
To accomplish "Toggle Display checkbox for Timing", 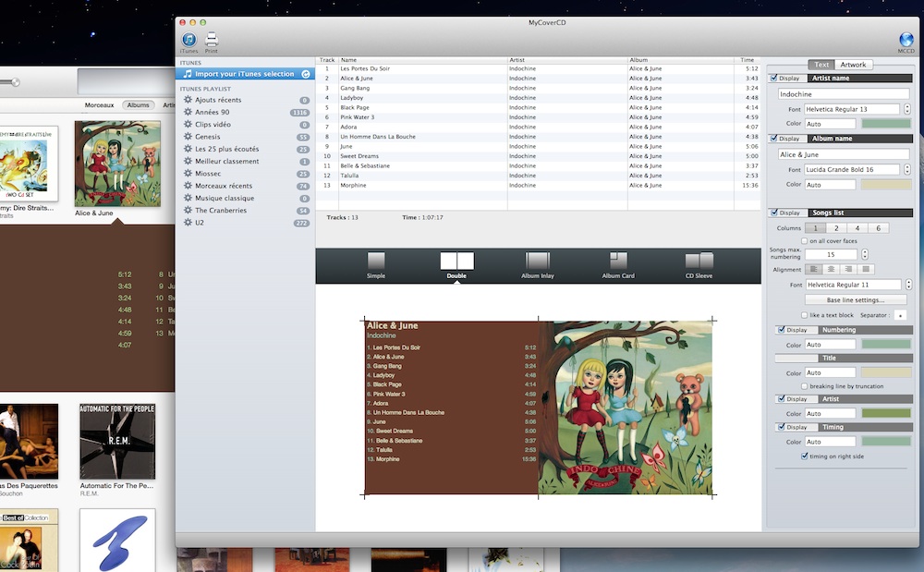I will 782,427.
